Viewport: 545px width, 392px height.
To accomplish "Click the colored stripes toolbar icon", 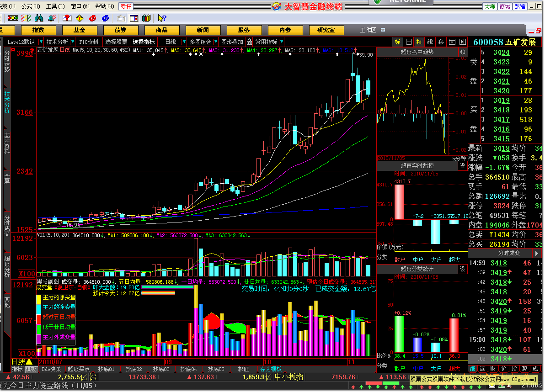I will click(26, 18).
